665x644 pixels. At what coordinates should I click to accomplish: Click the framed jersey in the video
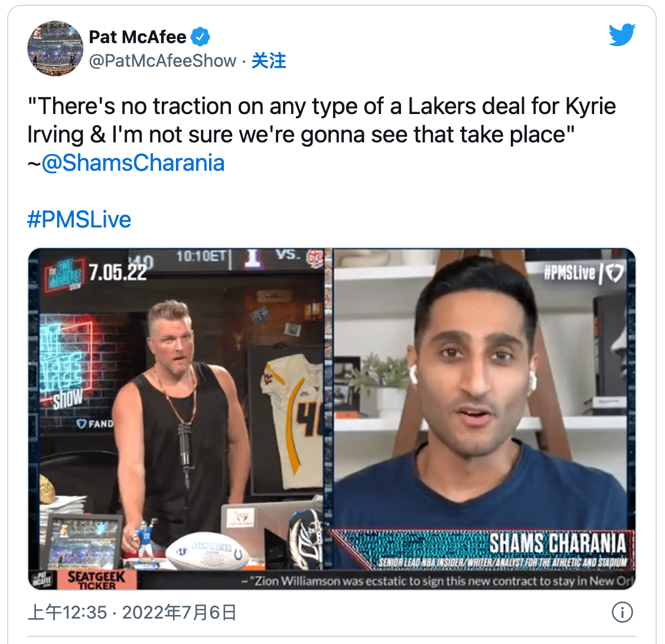point(291,421)
